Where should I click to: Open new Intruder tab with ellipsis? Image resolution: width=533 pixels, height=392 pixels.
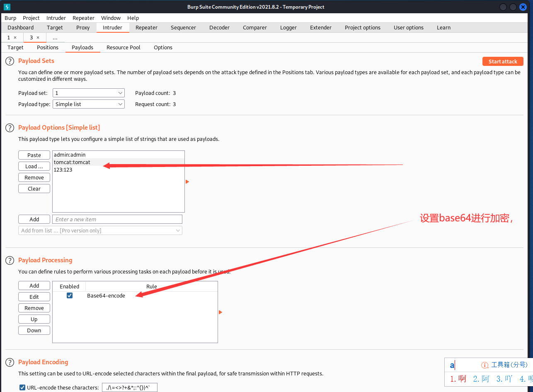tap(55, 38)
